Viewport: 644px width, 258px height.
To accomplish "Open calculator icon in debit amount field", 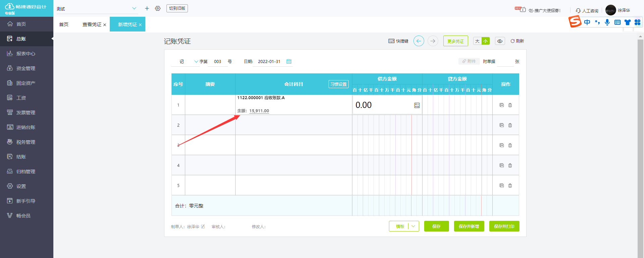I will pyautogui.click(x=417, y=105).
